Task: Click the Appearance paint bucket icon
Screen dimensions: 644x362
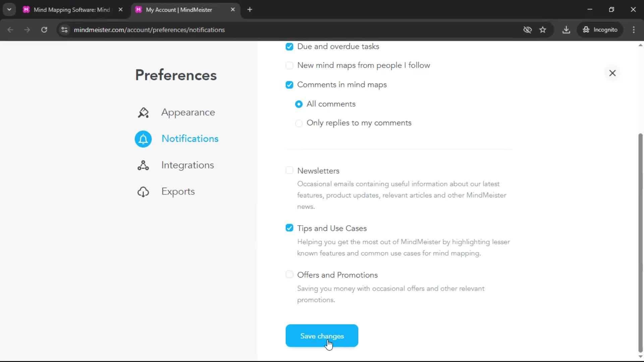Action: pos(143,113)
